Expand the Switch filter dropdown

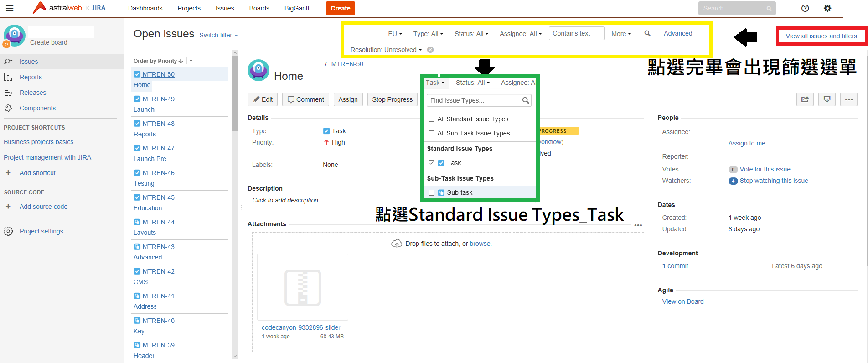tap(218, 35)
